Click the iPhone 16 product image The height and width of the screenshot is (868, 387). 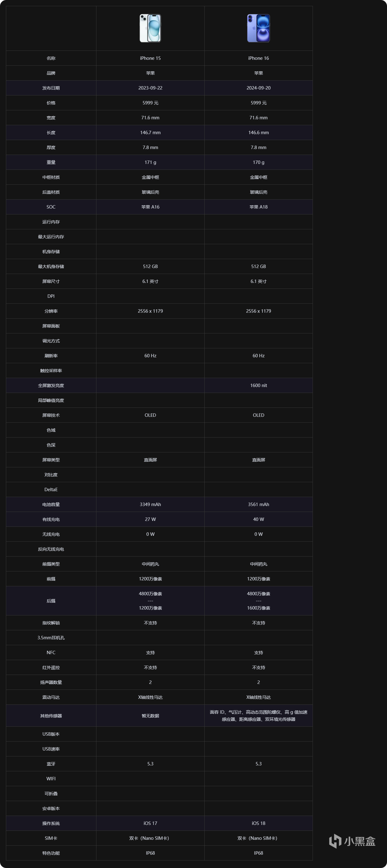coord(259,28)
